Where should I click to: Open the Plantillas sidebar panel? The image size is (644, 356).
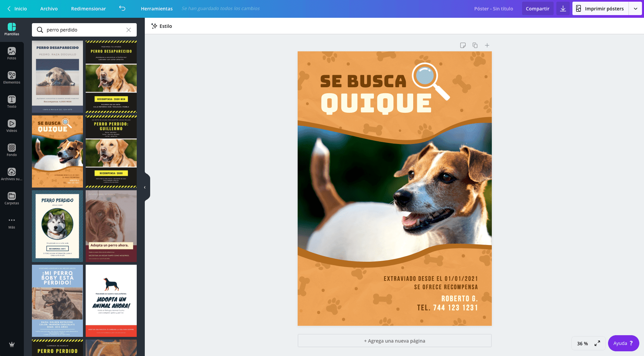click(12, 30)
